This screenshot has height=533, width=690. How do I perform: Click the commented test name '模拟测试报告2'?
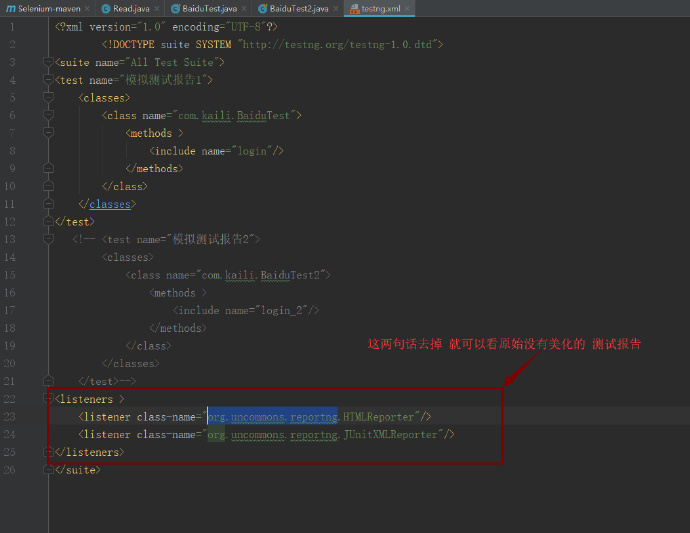210,239
